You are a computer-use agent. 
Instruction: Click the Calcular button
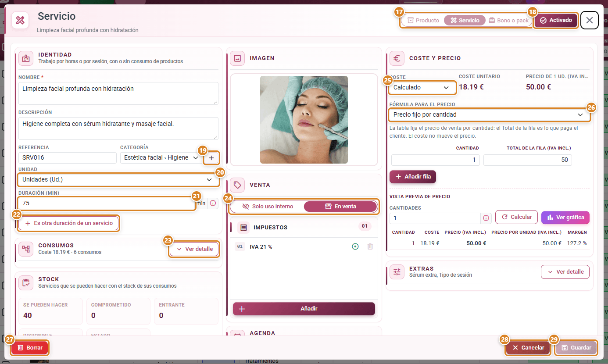[517, 217]
